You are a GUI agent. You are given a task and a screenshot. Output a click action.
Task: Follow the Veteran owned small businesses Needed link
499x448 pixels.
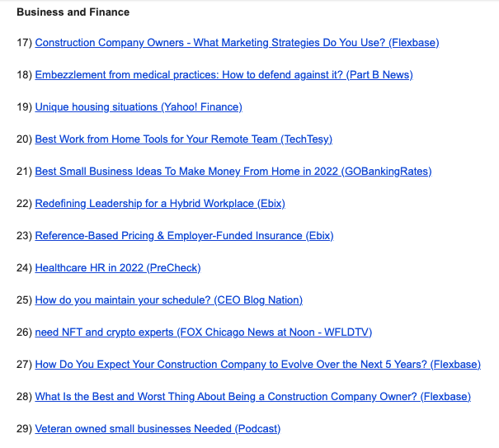(x=158, y=429)
